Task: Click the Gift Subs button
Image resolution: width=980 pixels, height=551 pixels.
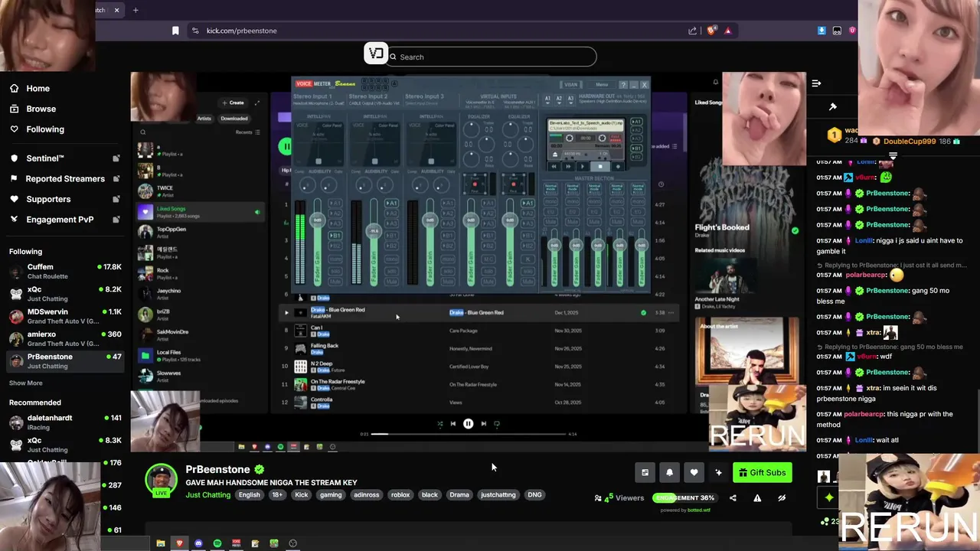Action: tap(762, 472)
